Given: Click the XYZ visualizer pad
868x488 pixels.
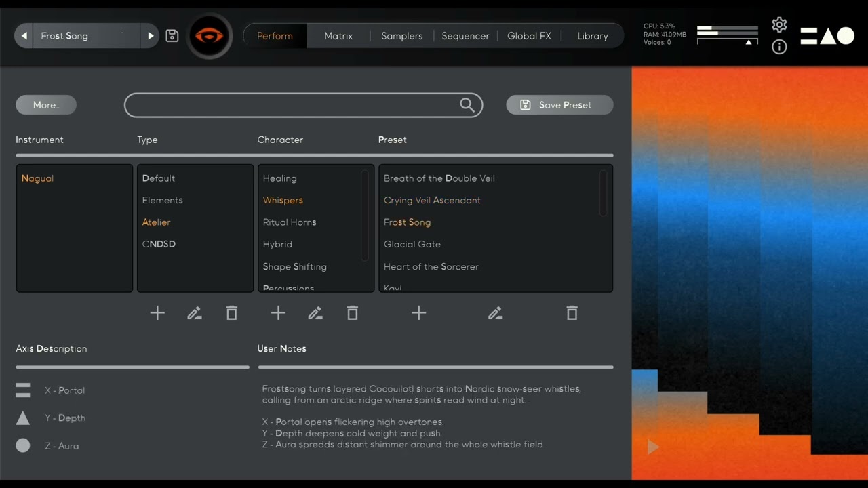Looking at the screenshot, I should pos(750,273).
